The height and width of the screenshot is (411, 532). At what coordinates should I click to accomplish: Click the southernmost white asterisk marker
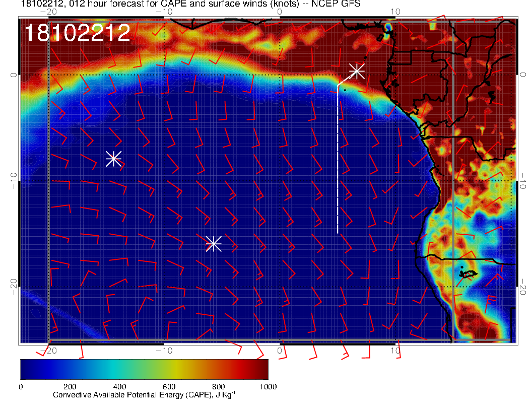(x=214, y=244)
